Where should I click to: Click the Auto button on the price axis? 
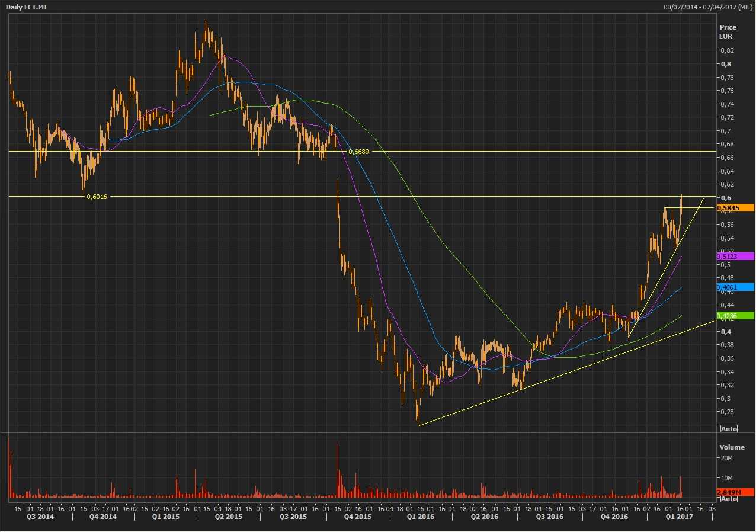pos(729,428)
